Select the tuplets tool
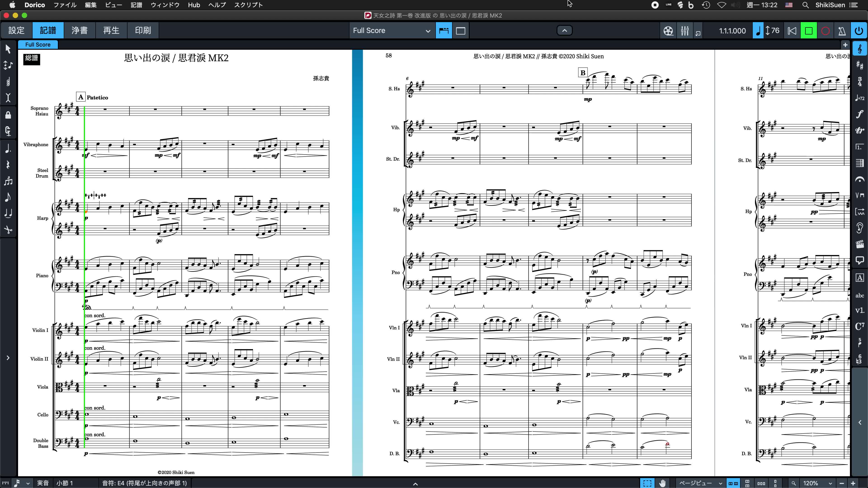The height and width of the screenshot is (488, 868). click(8, 181)
